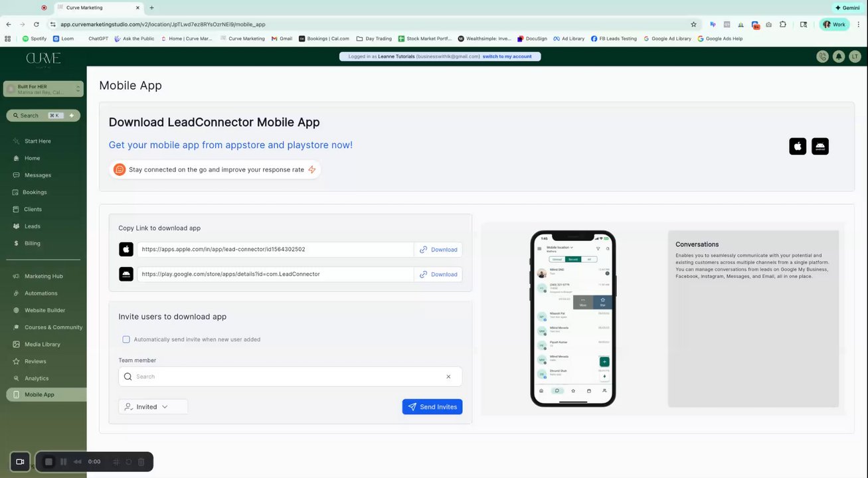Image resolution: width=868 pixels, height=478 pixels.
Task: Reload the page in the browser
Action: pyautogui.click(x=35, y=25)
